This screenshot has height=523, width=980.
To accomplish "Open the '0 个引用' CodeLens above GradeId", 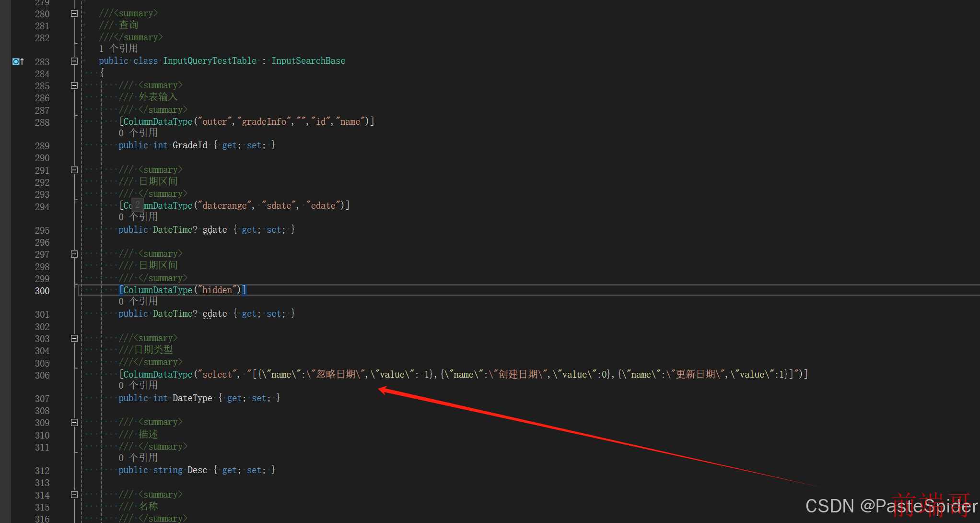I will [138, 133].
